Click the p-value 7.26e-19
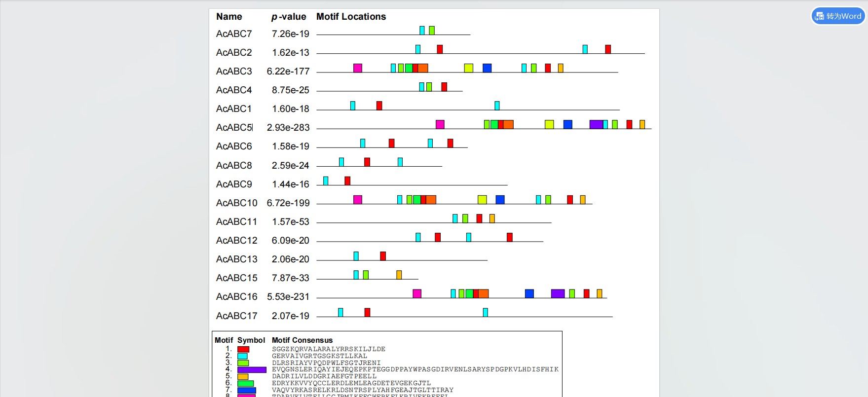 (291, 34)
